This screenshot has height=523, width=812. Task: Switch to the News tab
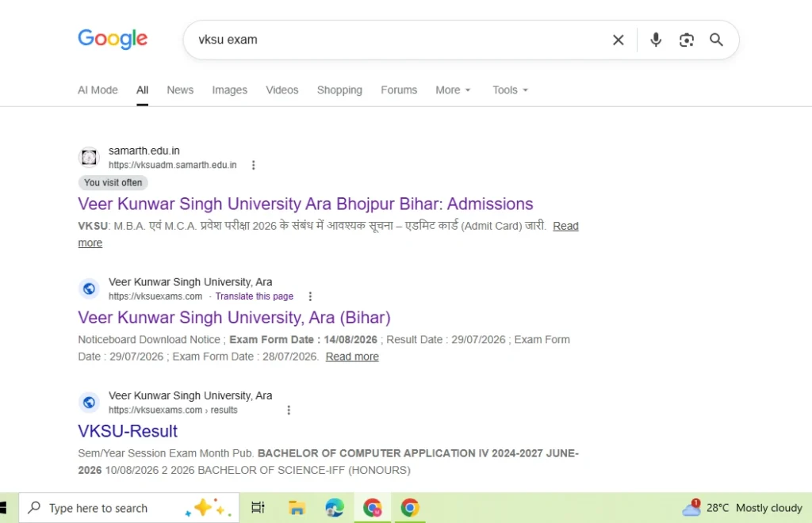click(180, 90)
